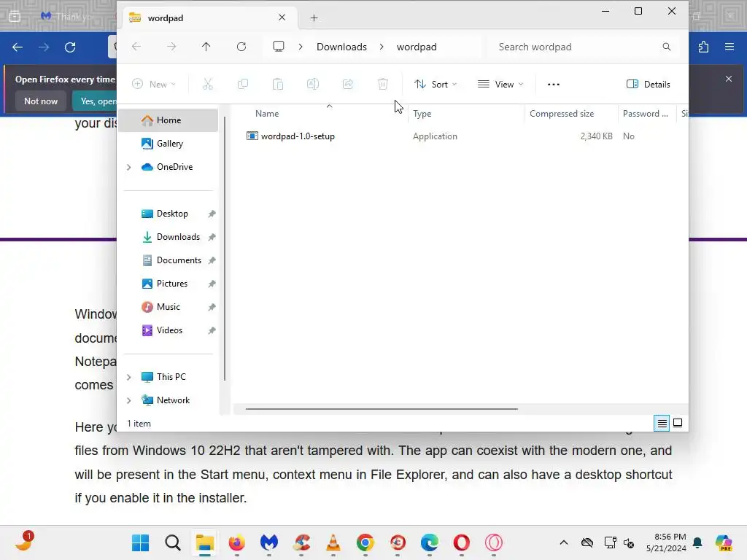Viewport: 747px width, 560px height.
Task: Click Explorer forward navigation arrow
Action: coord(171,47)
